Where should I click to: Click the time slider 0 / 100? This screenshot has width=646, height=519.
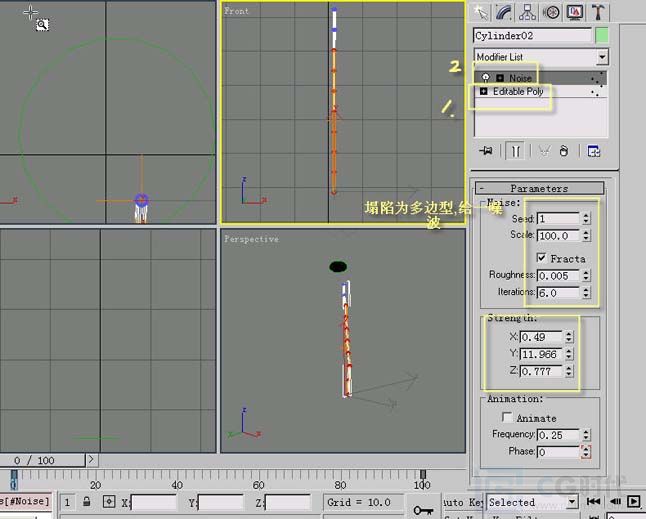coord(42,460)
